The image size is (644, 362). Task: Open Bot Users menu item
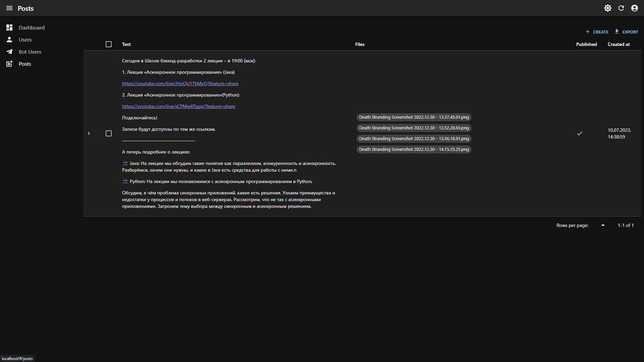[30, 52]
